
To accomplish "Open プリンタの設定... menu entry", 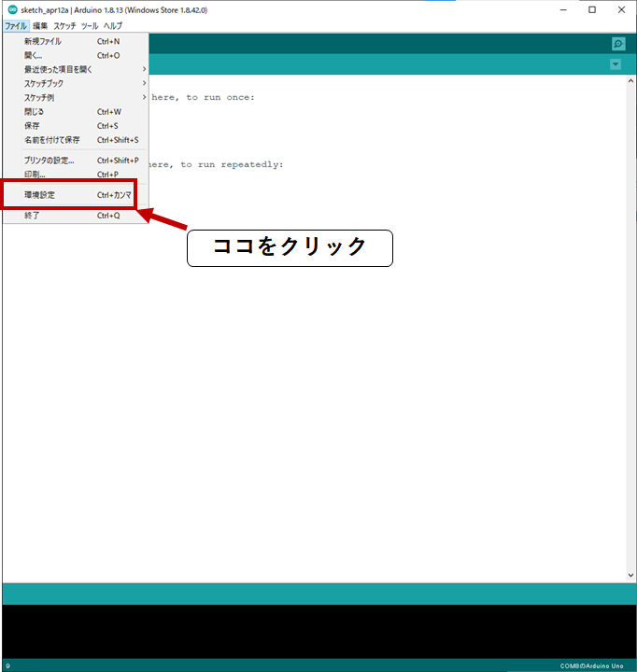I will point(76,161).
